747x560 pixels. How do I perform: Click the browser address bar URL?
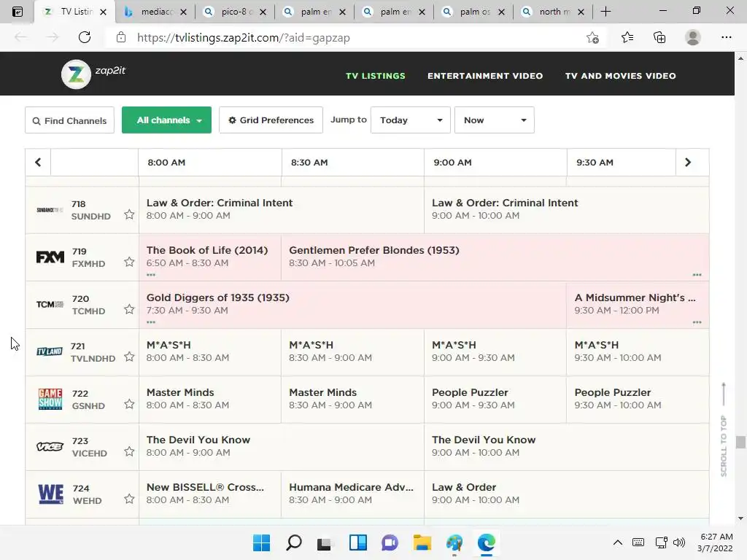tap(244, 38)
